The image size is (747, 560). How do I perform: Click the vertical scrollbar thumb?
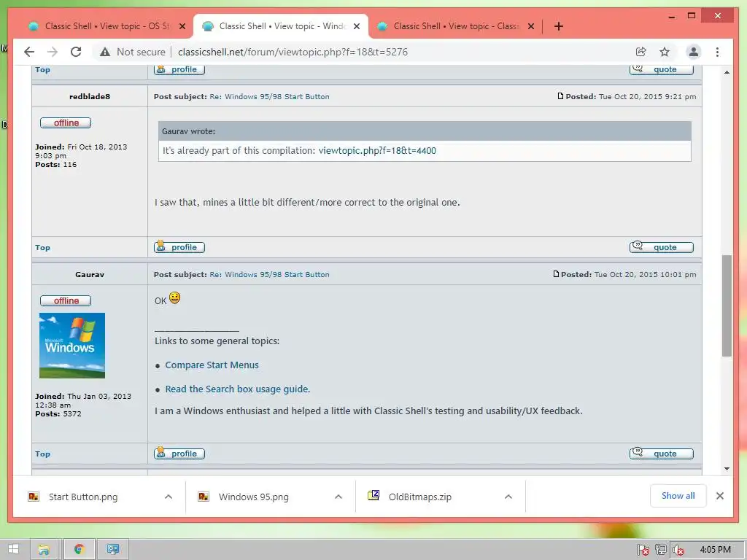click(x=727, y=306)
